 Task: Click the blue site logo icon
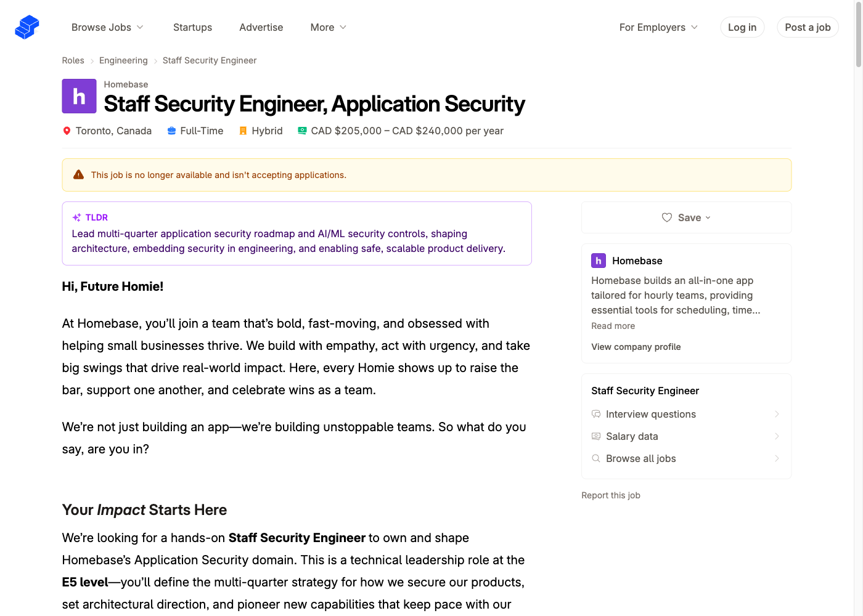tap(27, 27)
